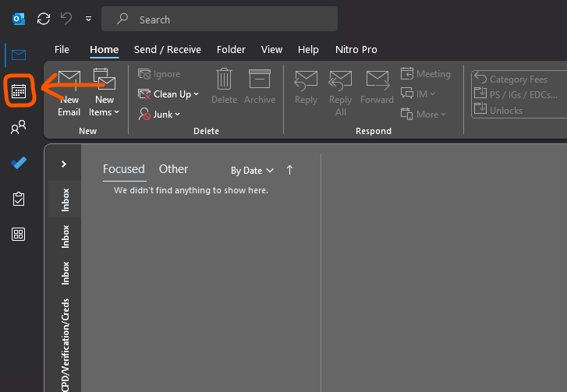Open the View ribbon tab
Viewport: 567px width, 392px height.
pyautogui.click(x=271, y=50)
